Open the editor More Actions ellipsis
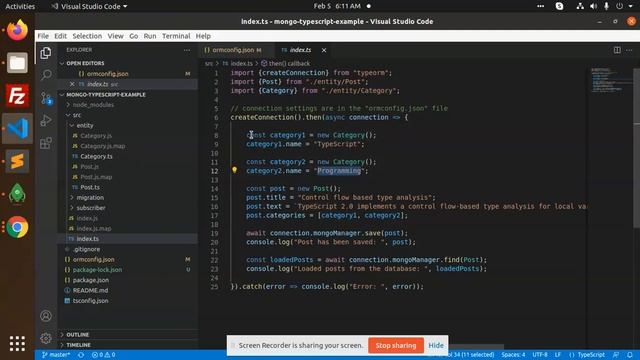640x360 pixels. point(629,50)
